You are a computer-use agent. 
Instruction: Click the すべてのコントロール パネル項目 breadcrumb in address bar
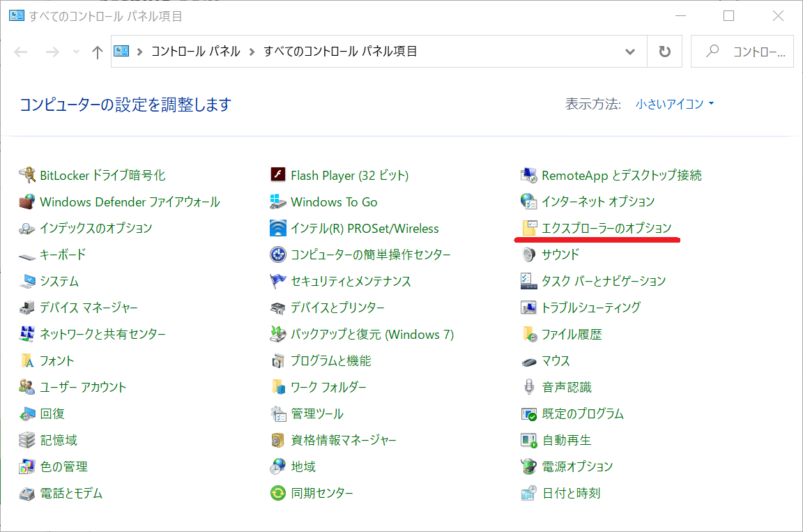pos(341,51)
